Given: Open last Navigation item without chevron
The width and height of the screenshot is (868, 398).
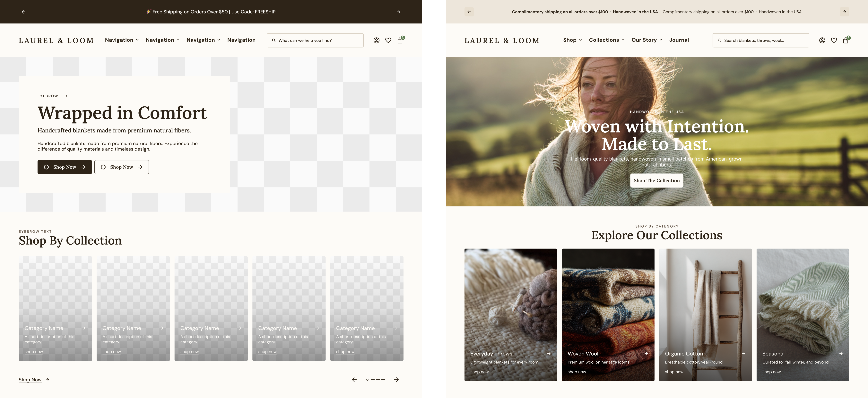Looking at the screenshot, I should 241,40.
